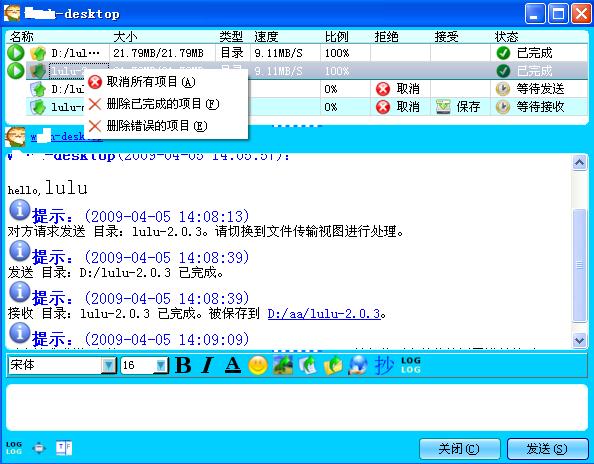Image resolution: width=594 pixels, height=464 pixels.
Task: Click the 拒绝 column header
Action: click(x=386, y=37)
